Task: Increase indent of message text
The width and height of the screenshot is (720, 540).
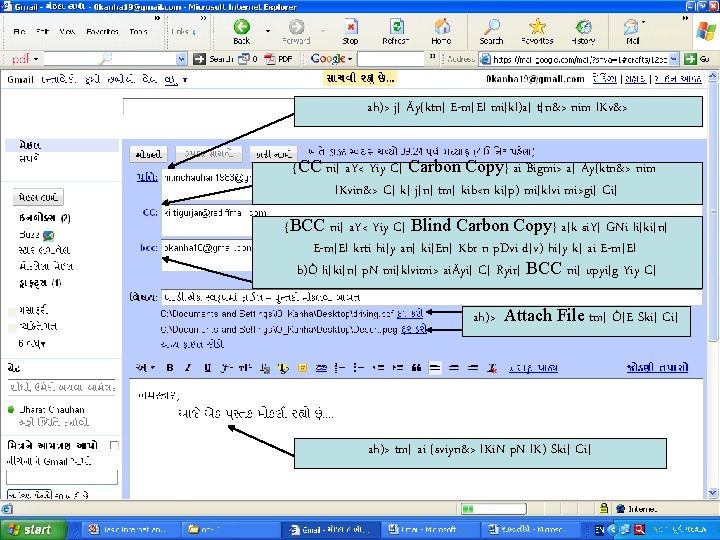Action: 398,367
